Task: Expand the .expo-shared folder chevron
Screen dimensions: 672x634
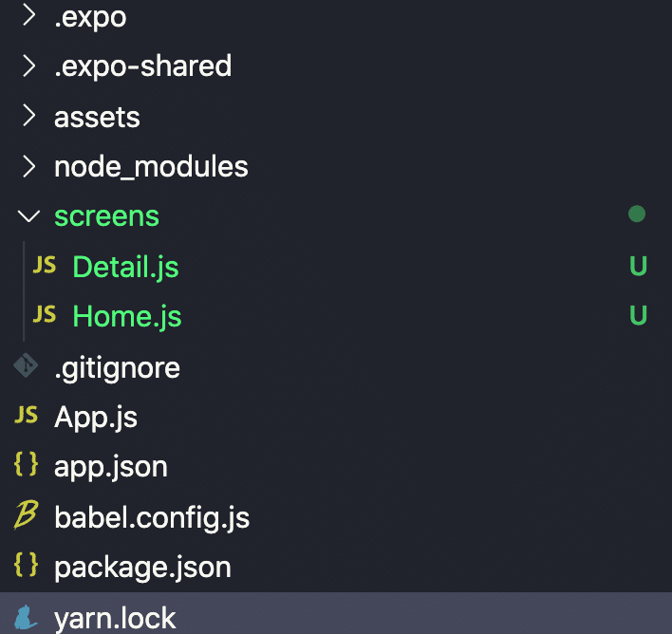Action: [x=29, y=65]
